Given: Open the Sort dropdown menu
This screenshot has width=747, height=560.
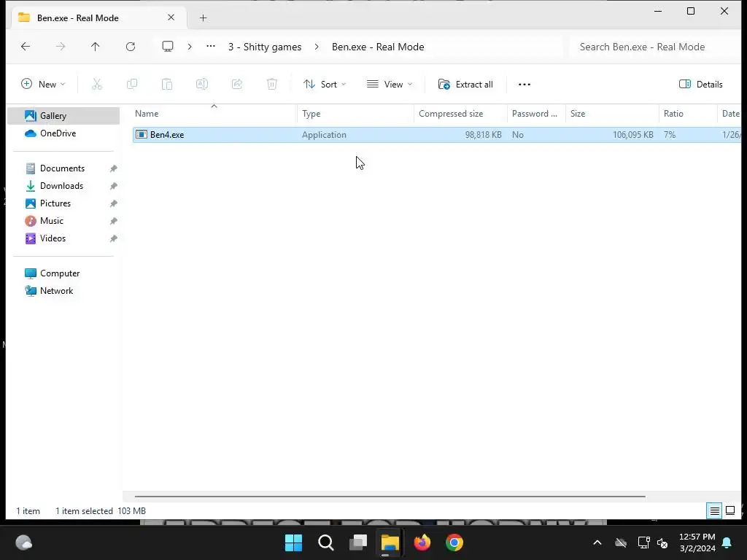Looking at the screenshot, I should point(325,85).
